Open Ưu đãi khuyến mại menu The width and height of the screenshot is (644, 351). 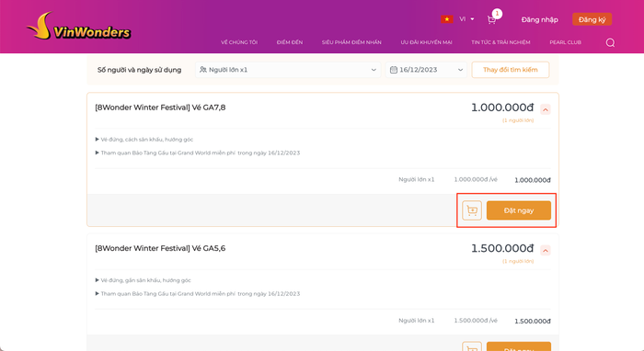(x=426, y=42)
